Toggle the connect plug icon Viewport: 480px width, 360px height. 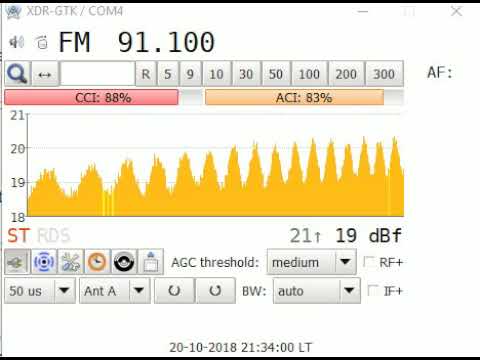pyautogui.click(x=17, y=262)
